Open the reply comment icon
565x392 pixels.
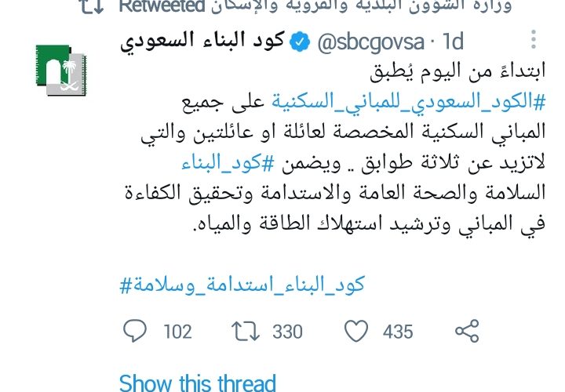135,330
